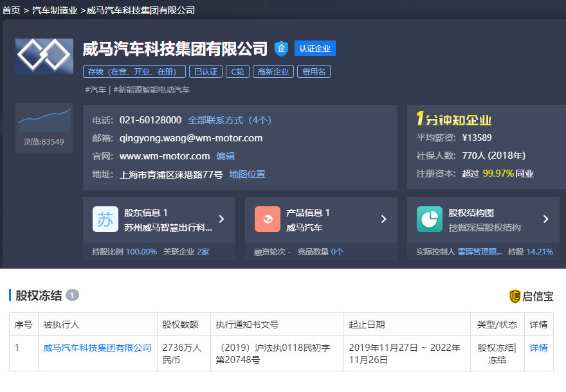This screenshot has width=566, height=392.
Task: Click the browse trend chart icon
Action: 44,120
